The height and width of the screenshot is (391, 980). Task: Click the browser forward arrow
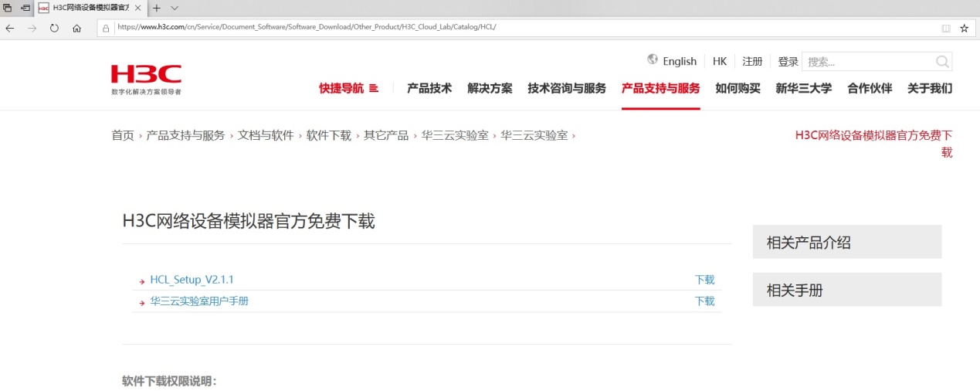pyautogui.click(x=32, y=28)
